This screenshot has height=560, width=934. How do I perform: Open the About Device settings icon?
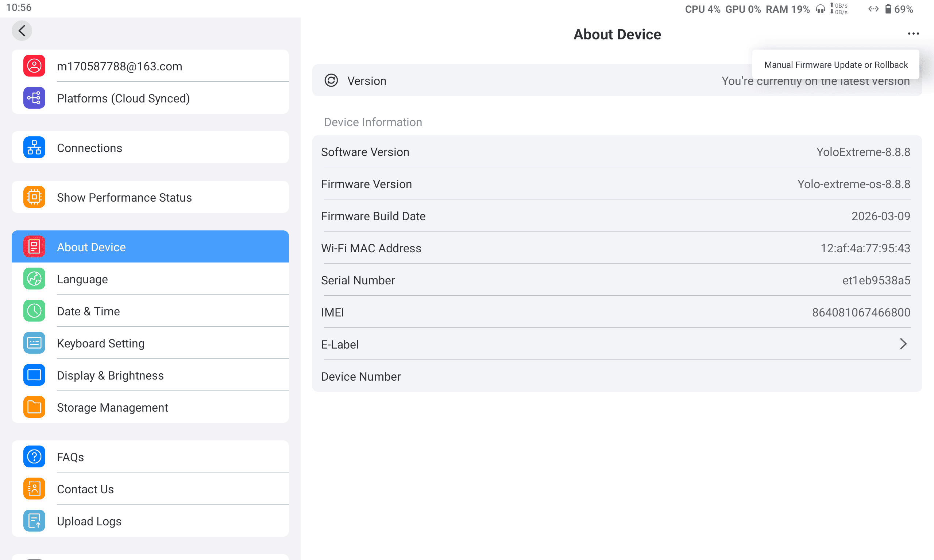click(34, 246)
